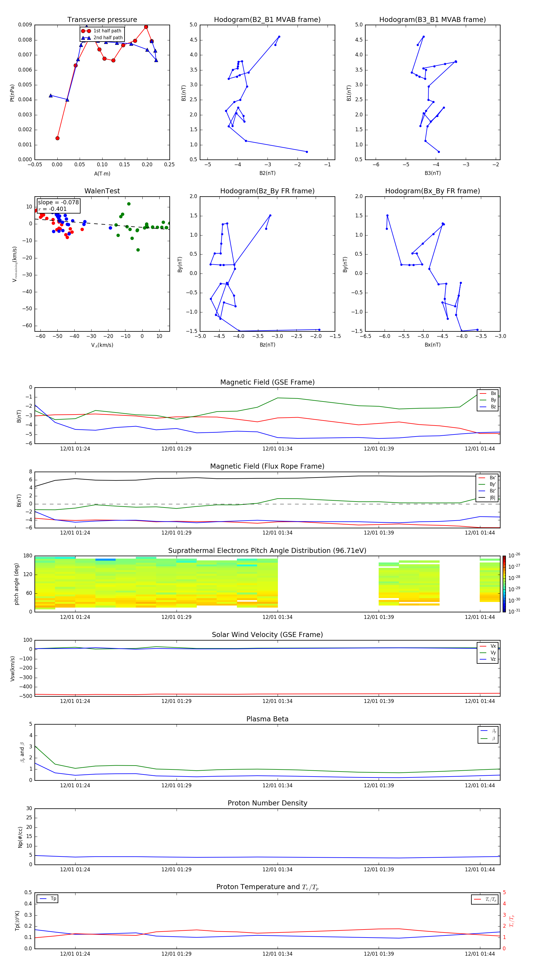Image resolution: width=535 pixels, height=980 pixels.
Task: Click 'Vz' legend entry in Solar Wind plot
Action: [x=488, y=659]
